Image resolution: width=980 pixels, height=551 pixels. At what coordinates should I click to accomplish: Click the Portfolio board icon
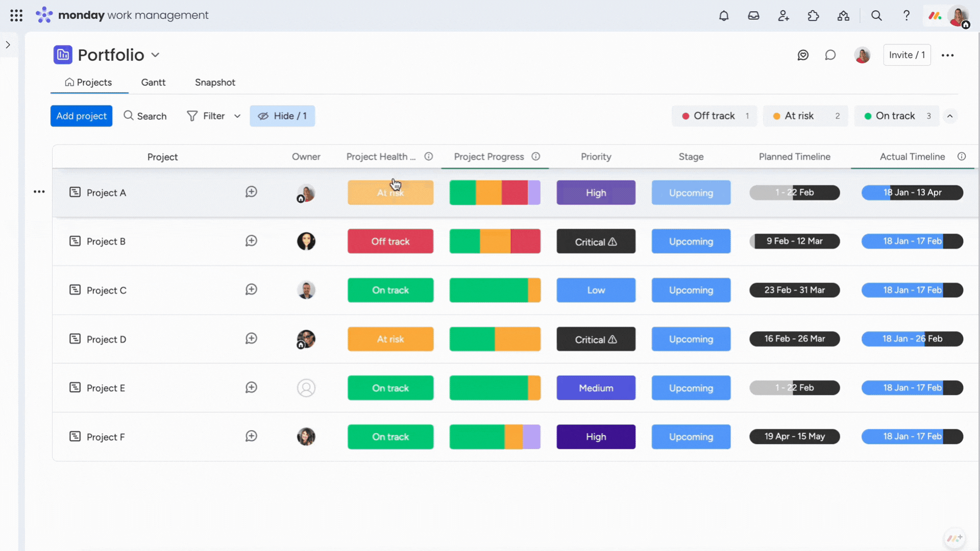[x=63, y=55]
